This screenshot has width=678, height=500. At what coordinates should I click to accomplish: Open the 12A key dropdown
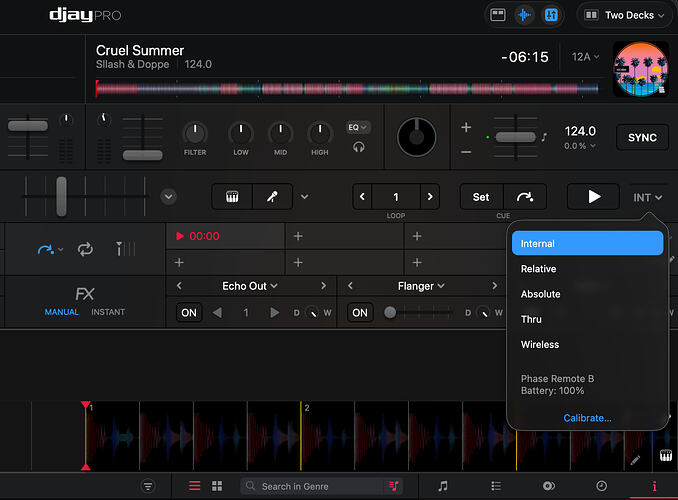[x=585, y=57]
